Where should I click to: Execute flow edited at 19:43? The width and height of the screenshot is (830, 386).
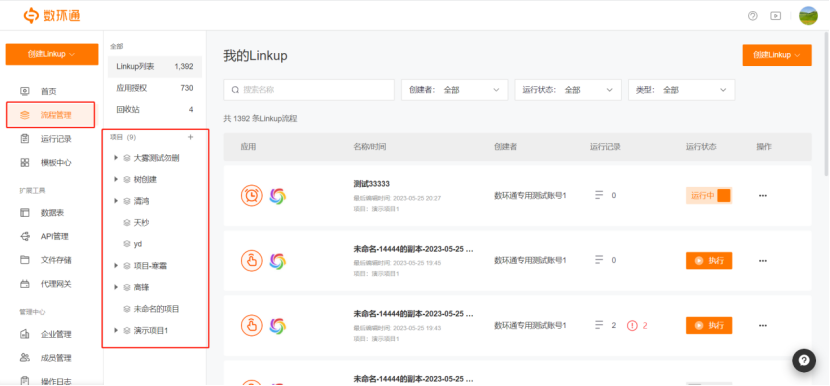709,325
